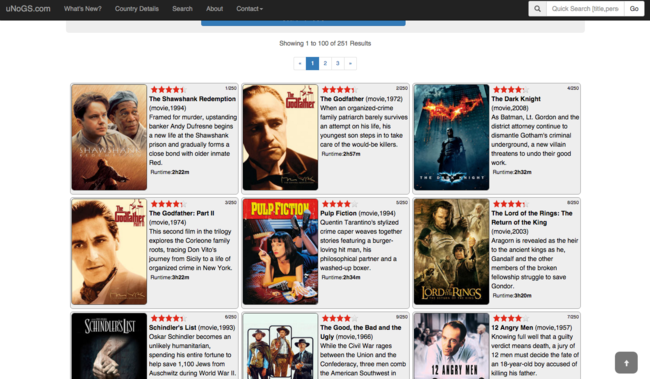Click star rating for Lord of the Rings
650x379 pixels.
[510, 204]
